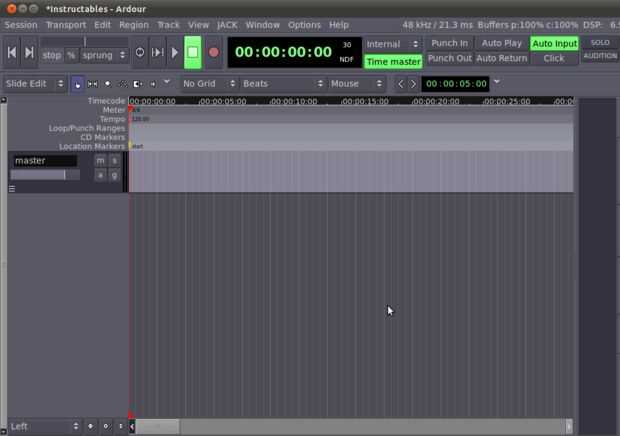Expand the mouse mode tools chevron

(x=167, y=82)
